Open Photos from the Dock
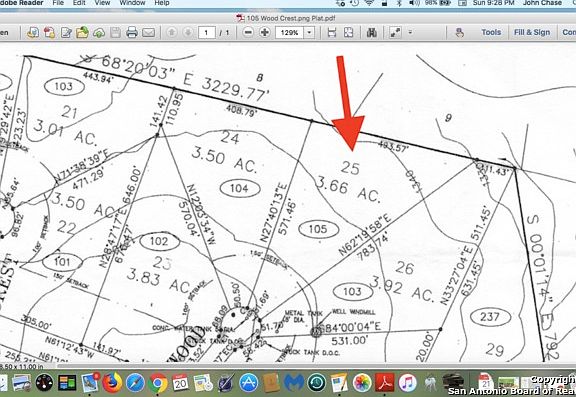This screenshot has width=576, height=397. pos(362,383)
